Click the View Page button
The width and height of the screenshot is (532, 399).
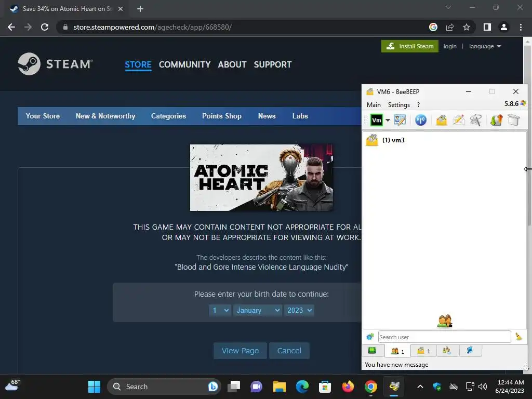(240, 351)
